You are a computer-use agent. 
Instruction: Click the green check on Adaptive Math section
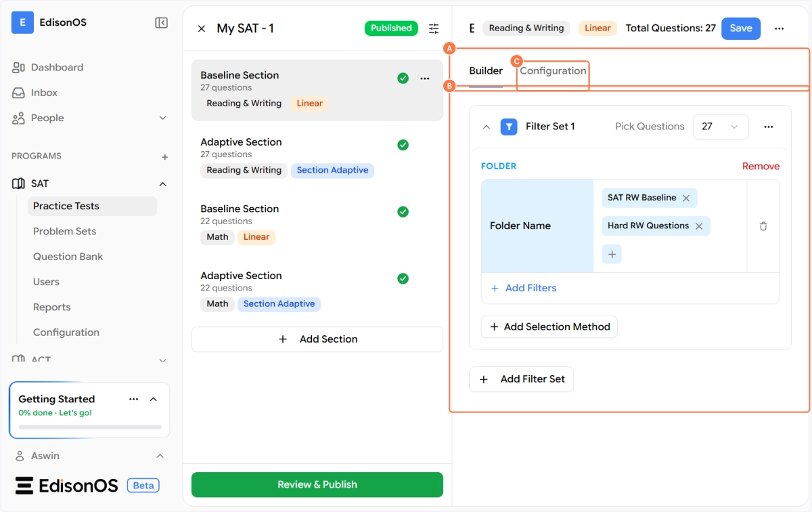click(x=403, y=278)
